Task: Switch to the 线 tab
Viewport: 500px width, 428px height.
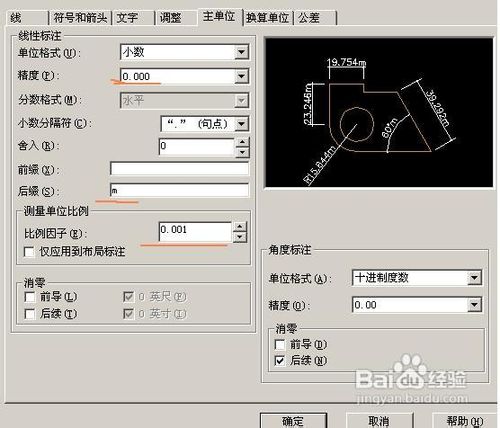Action: pyautogui.click(x=27, y=18)
